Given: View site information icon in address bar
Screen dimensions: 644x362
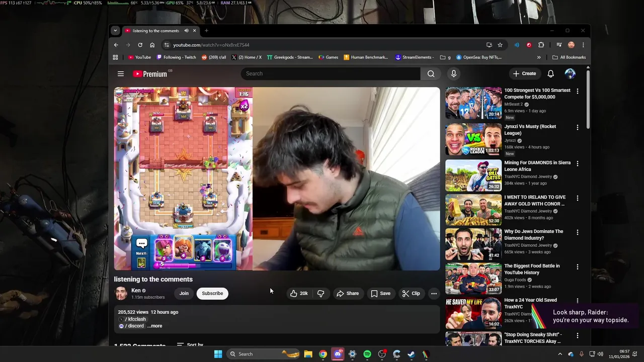Looking at the screenshot, I should tap(167, 45).
